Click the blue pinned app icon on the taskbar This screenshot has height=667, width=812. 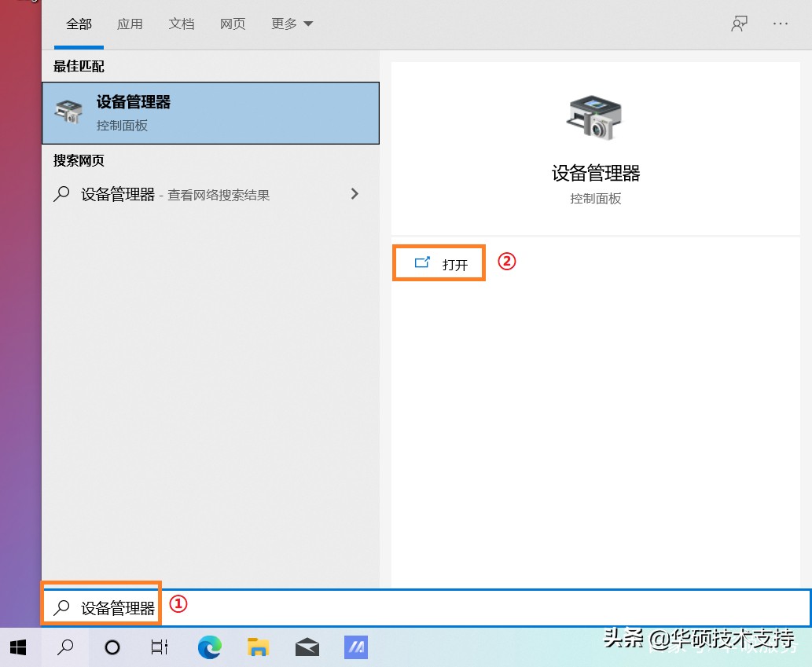pos(355,647)
